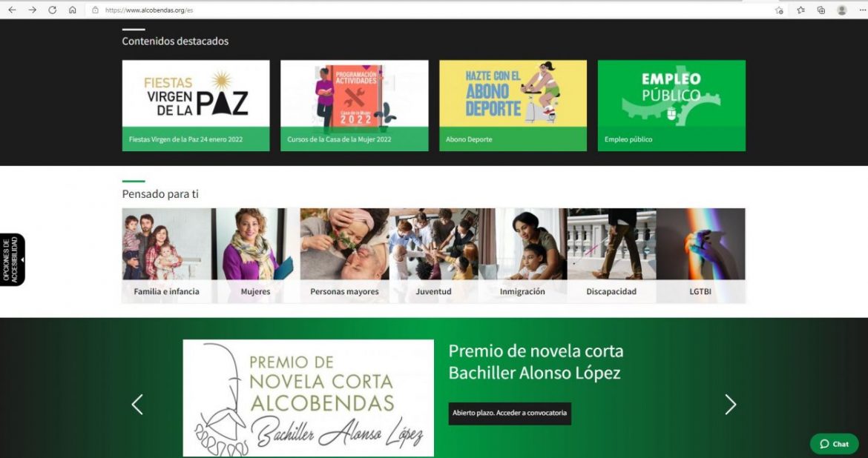Select Empleo público featured card

(x=671, y=106)
